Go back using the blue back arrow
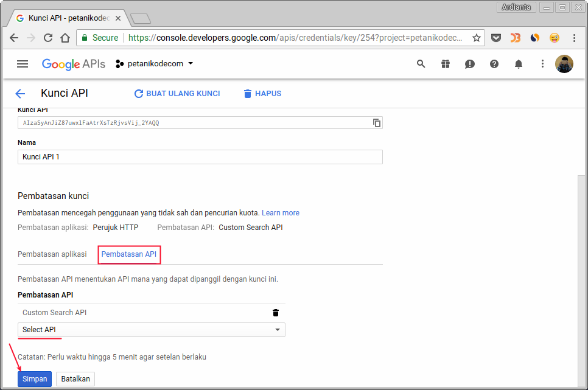Screen dimensions: 588x390 click(20, 93)
